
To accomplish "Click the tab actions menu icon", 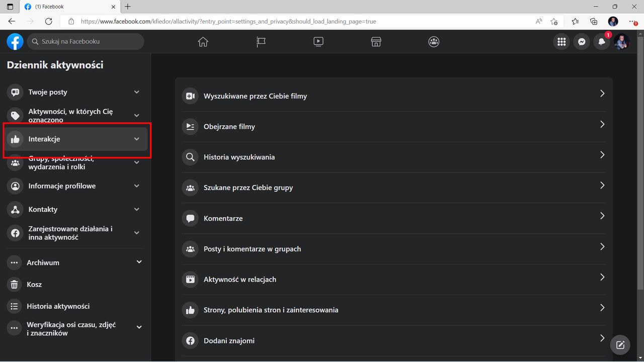I will [10, 7].
